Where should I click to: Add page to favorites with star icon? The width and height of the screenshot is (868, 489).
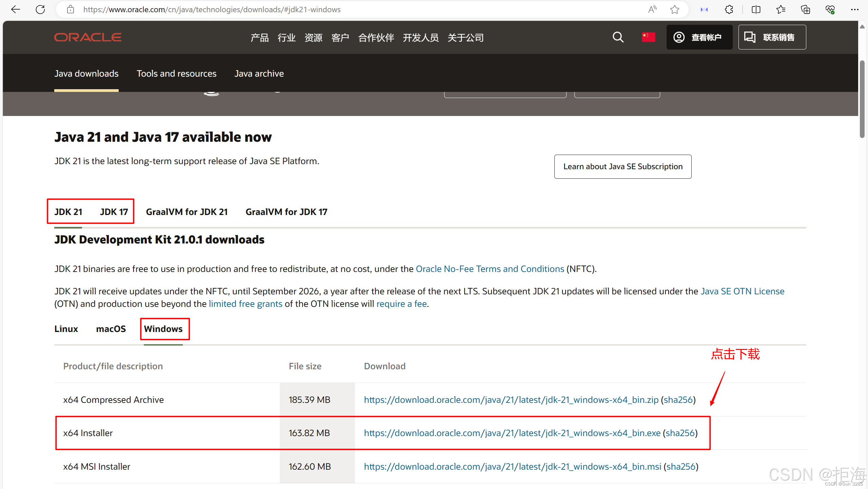(674, 9)
